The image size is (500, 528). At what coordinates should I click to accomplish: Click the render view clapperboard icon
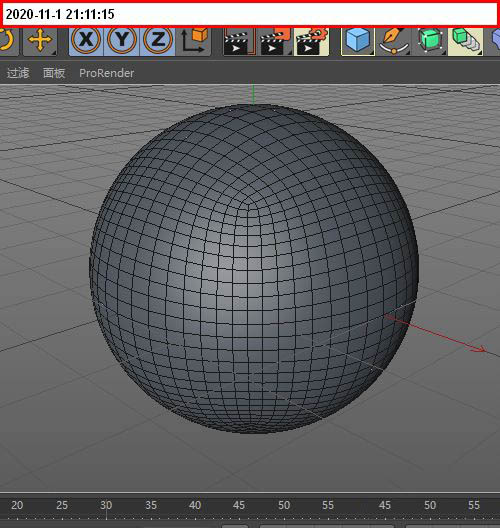pos(239,41)
